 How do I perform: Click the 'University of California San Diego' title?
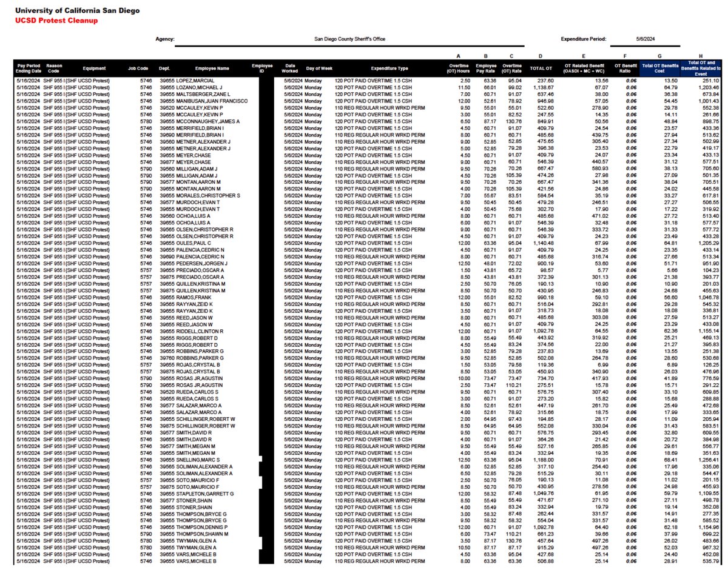coord(76,10)
